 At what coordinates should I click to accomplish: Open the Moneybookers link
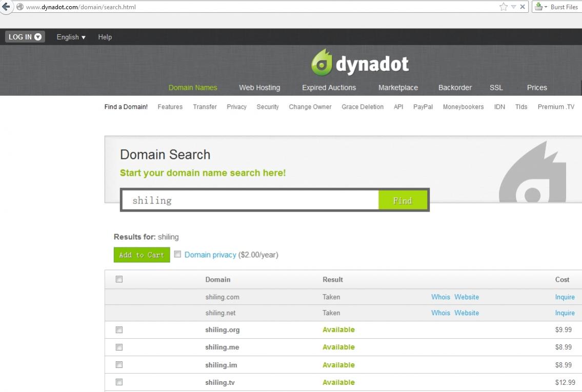[x=463, y=107]
